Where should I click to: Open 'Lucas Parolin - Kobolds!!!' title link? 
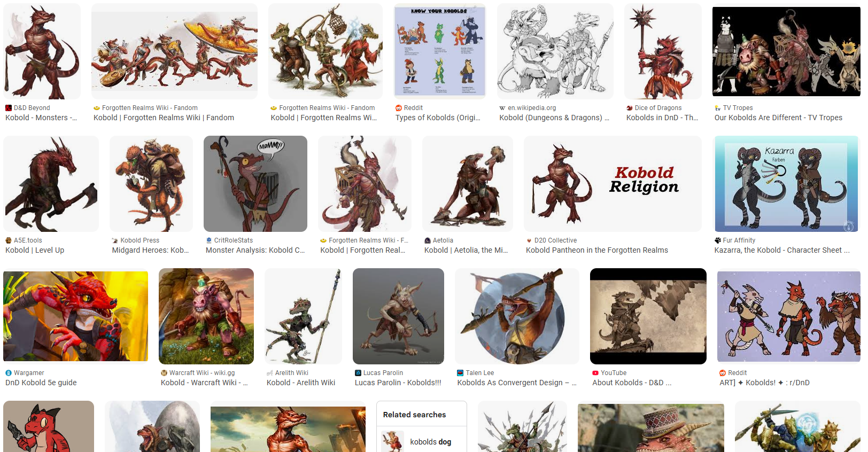[x=398, y=383]
